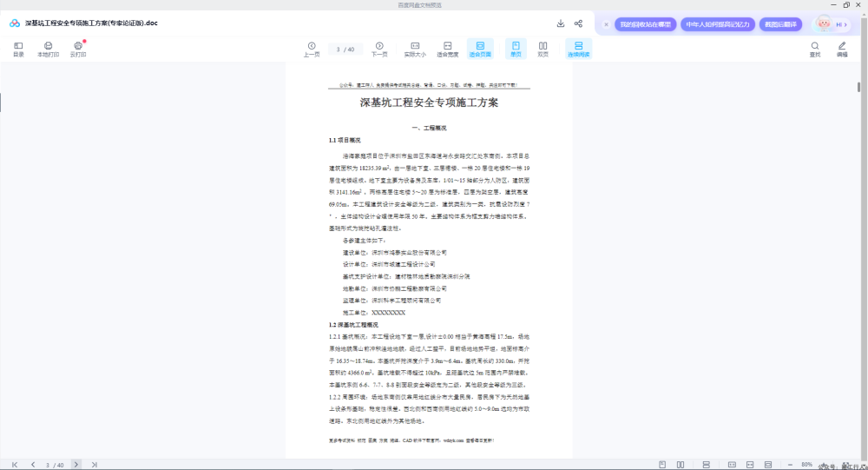Select continuous reading icon in status bar
This screenshot has width=868, height=470.
(x=706, y=465)
